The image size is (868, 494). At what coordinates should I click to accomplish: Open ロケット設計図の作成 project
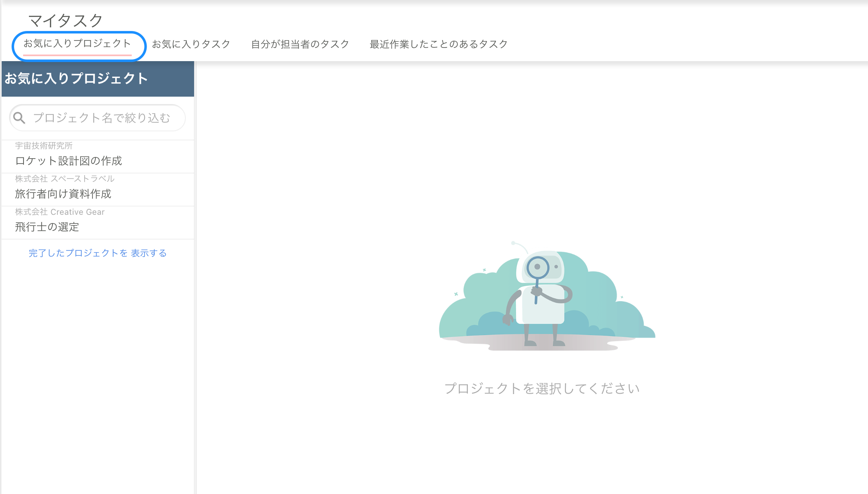pyautogui.click(x=69, y=161)
